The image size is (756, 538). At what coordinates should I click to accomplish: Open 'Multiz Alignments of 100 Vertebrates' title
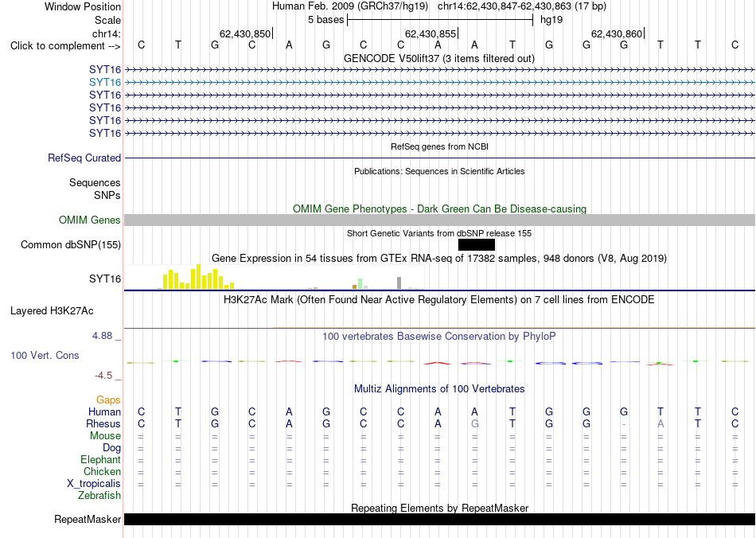click(x=439, y=389)
